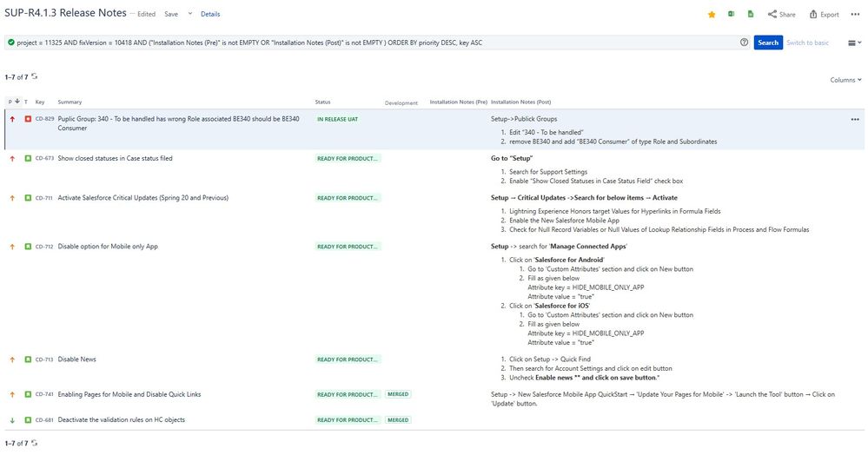Open the 'Disable News' issue summary
The width and height of the screenshot is (868, 455).
pyautogui.click(x=77, y=359)
